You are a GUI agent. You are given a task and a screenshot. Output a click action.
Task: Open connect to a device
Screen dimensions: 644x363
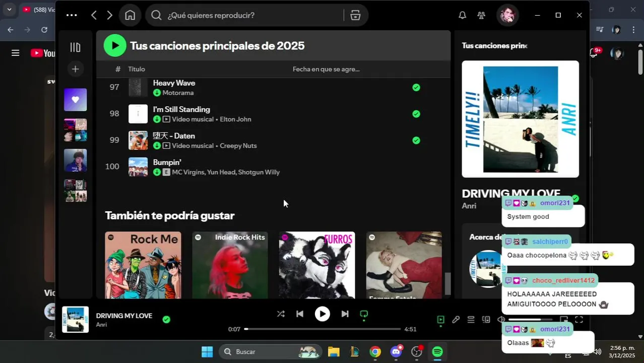click(x=486, y=320)
